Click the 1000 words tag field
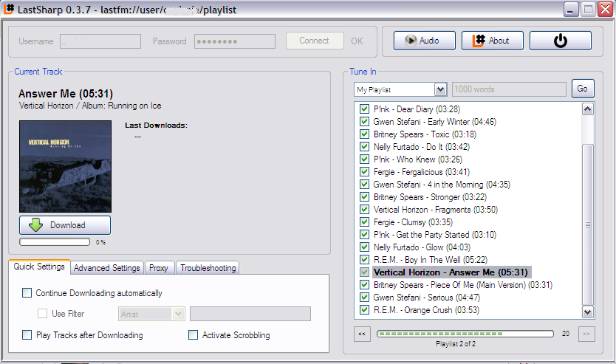Image resolution: width=616 pixels, height=364 pixels. pos(509,89)
